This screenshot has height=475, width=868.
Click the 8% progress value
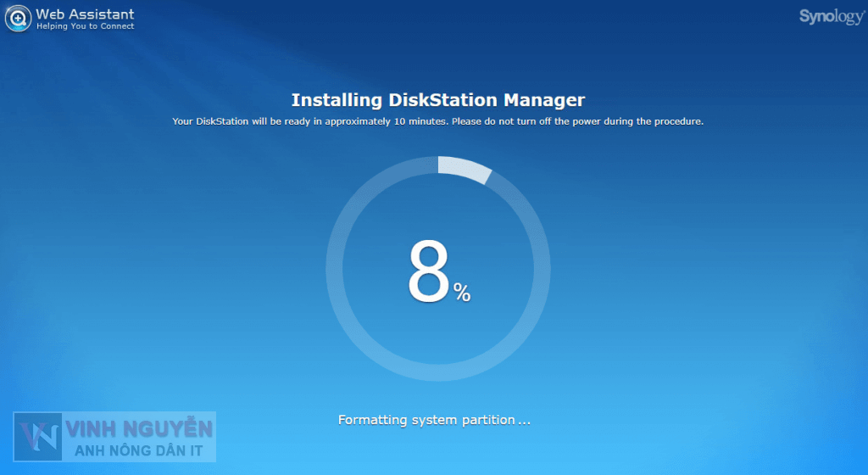point(439,271)
